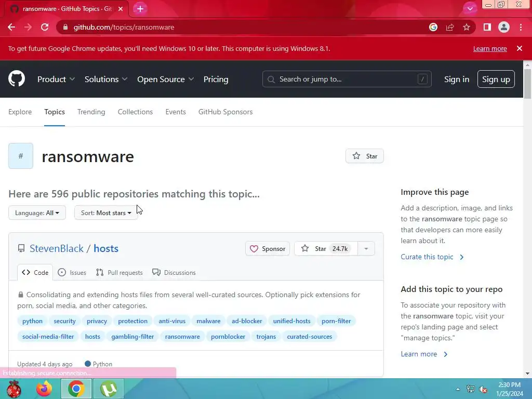Open the Pull requests tab
532x399 pixels.
pos(119,272)
